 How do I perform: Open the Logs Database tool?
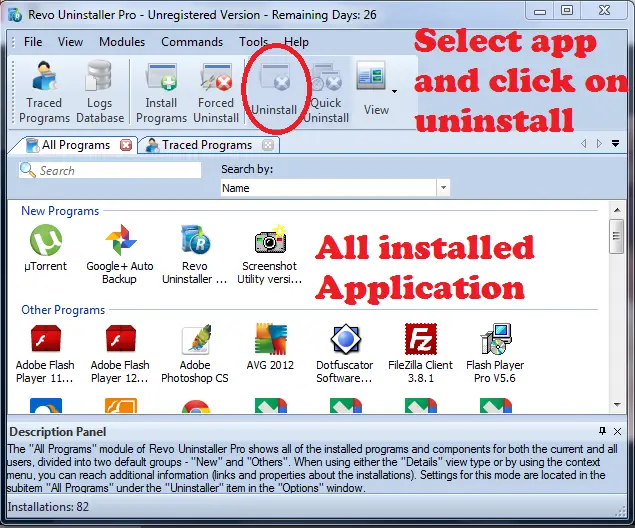(x=100, y=92)
